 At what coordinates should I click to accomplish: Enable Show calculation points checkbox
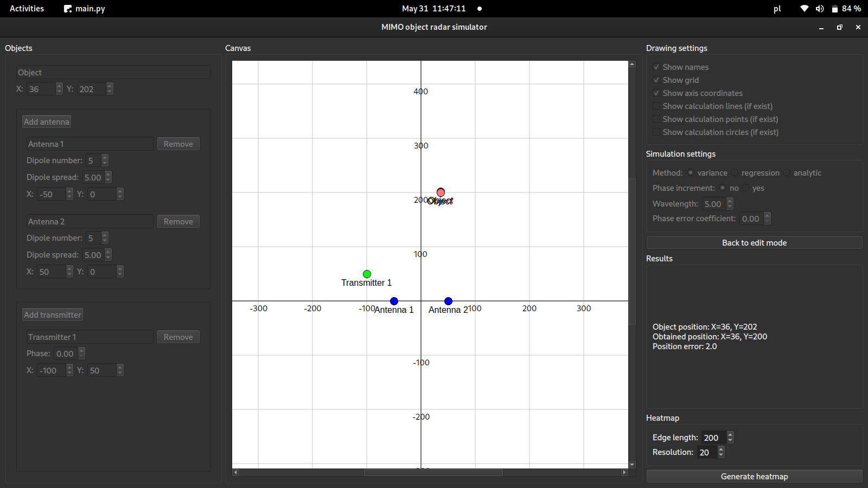pyautogui.click(x=656, y=119)
